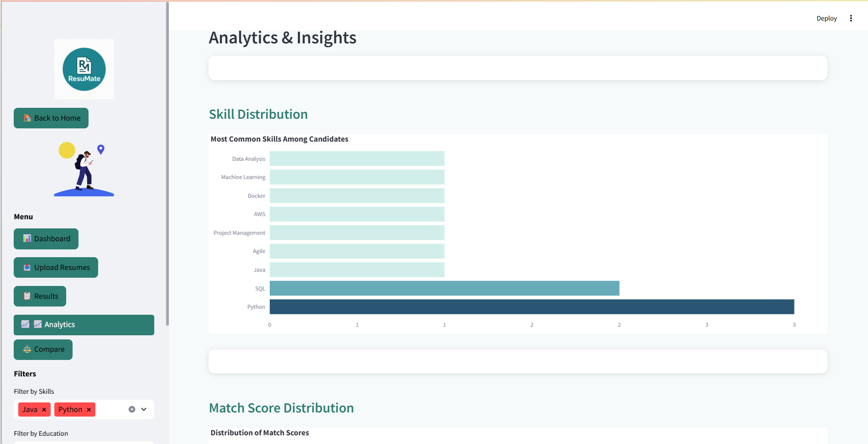Clear all selected skill filters
This screenshot has height=444, width=868.
tap(132, 409)
